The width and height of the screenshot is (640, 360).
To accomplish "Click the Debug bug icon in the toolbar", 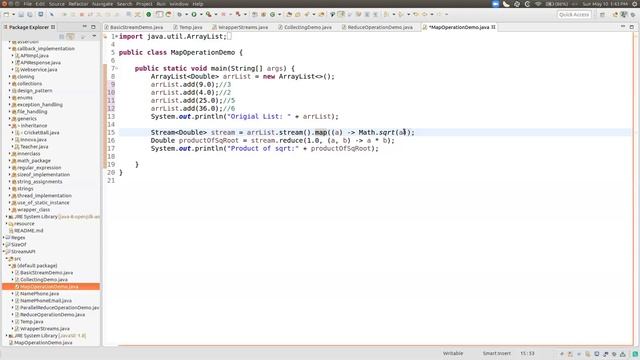I will (179, 14).
